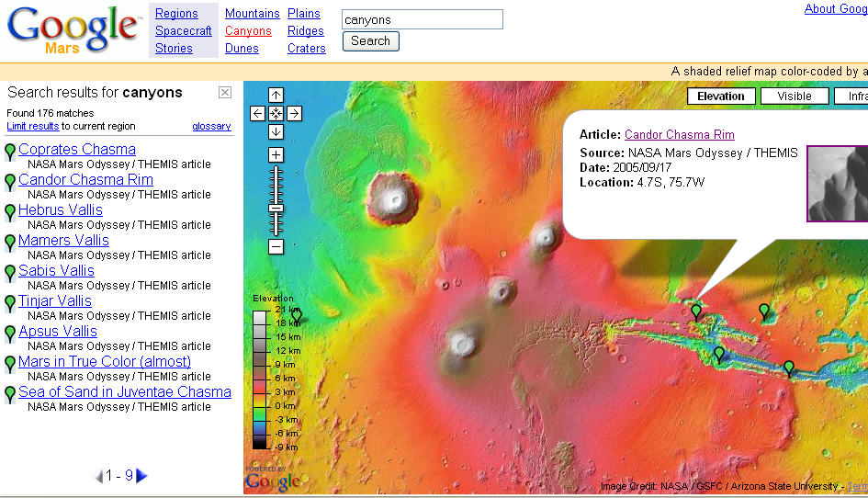Open the Hebrus Vallis result

pyautogui.click(x=61, y=209)
